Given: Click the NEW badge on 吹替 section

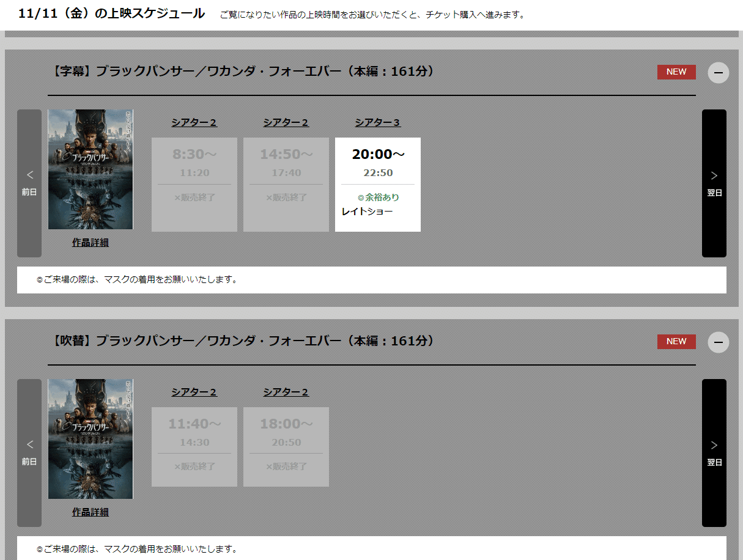Looking at the screenshot, I should pyautogui.click(x=676, y=341).
